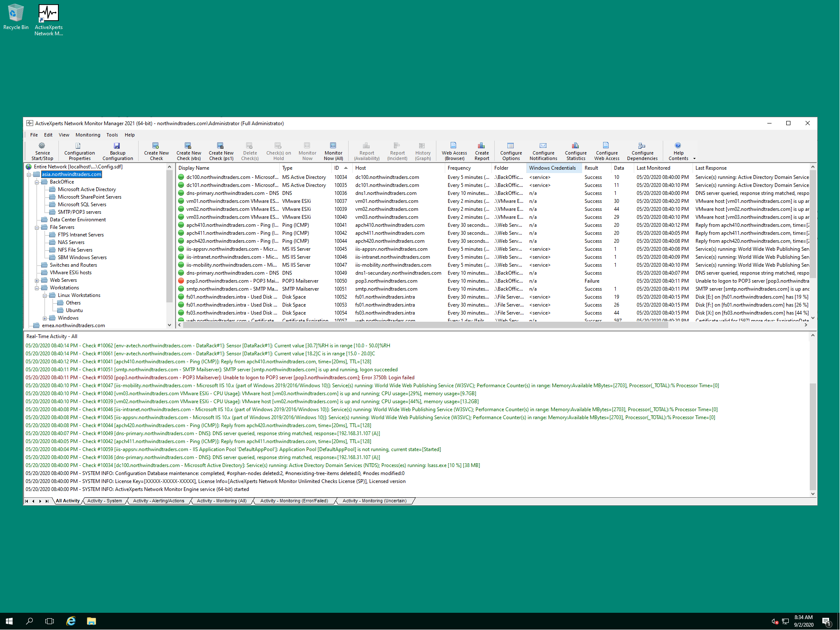Open Web Access (Browser) toolbar icon
Screen dimensions: 840x630
click(x=454, y=151)
